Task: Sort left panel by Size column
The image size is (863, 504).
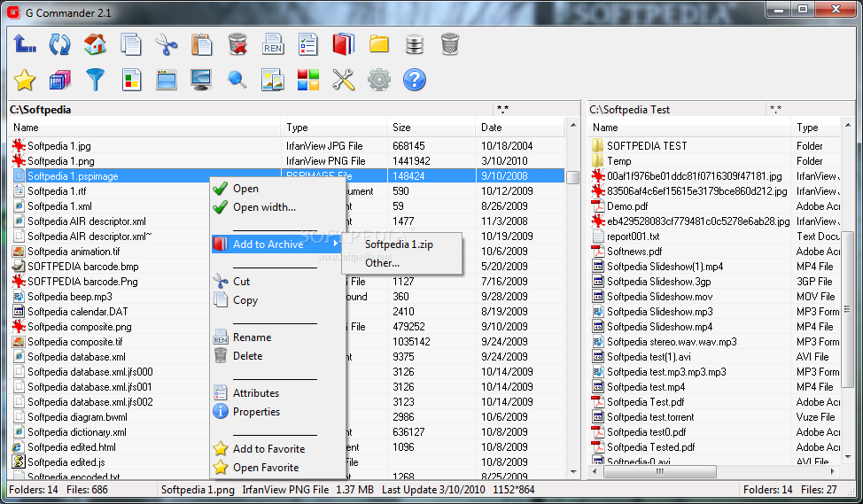Action: (x=431, y=128)
